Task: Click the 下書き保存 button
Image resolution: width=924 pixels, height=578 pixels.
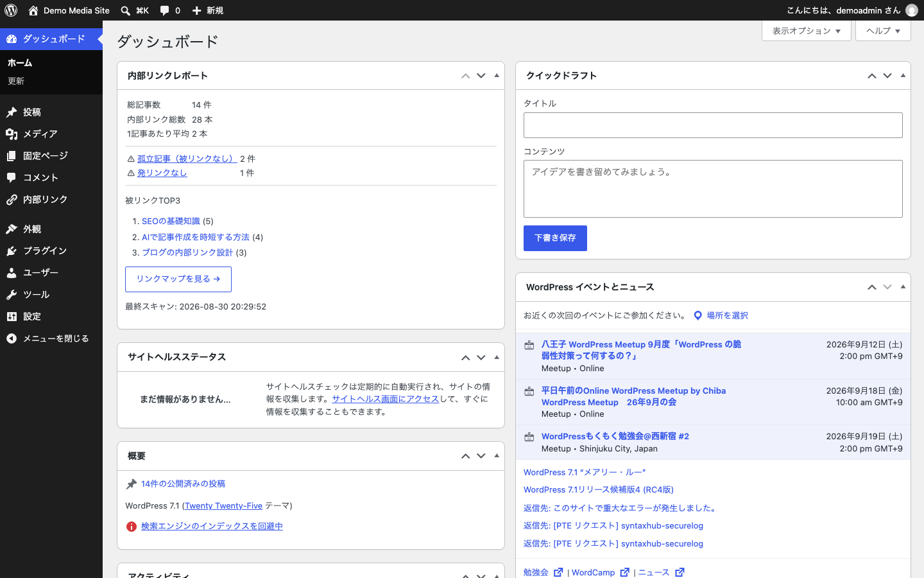Action: pos(555,238)
